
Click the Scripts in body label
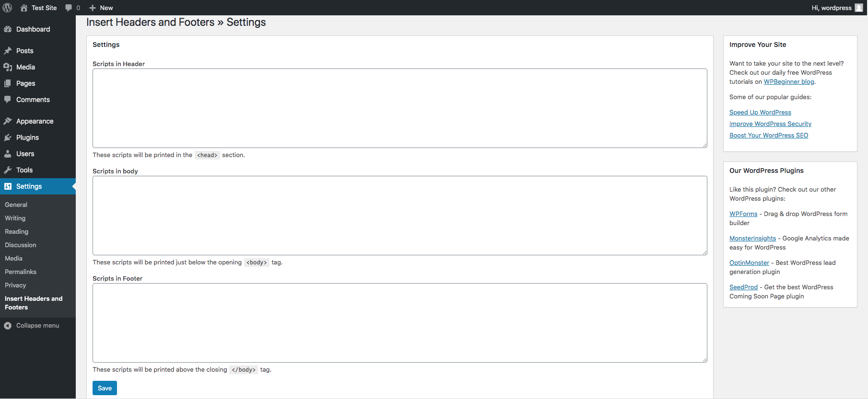click(x=115, y=171)
